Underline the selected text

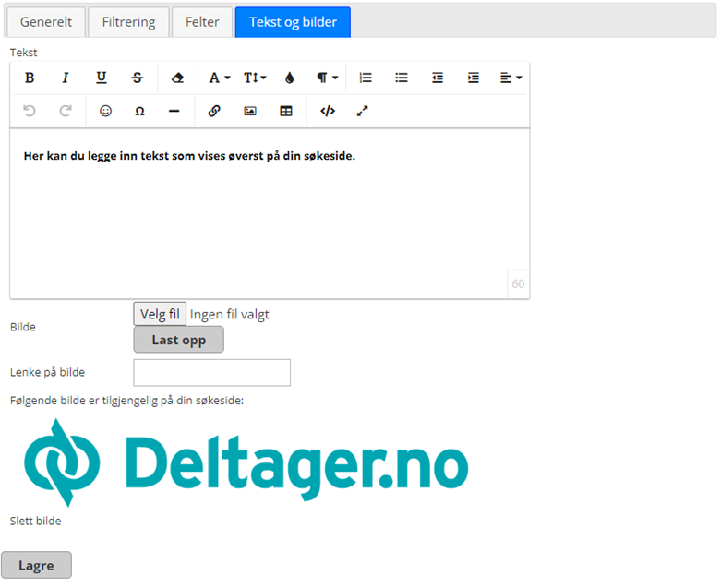coord(102,78)
